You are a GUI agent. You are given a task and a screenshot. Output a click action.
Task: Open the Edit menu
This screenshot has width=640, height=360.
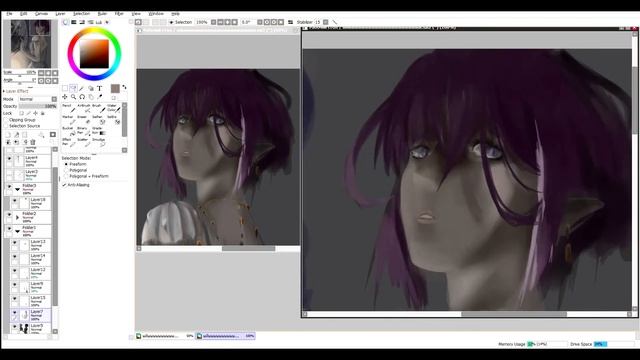pos(24,13)
